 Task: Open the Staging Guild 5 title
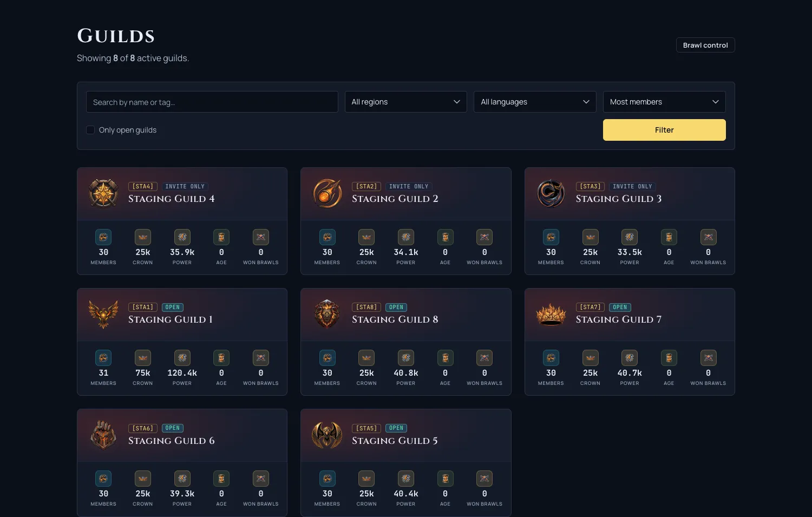395,441
